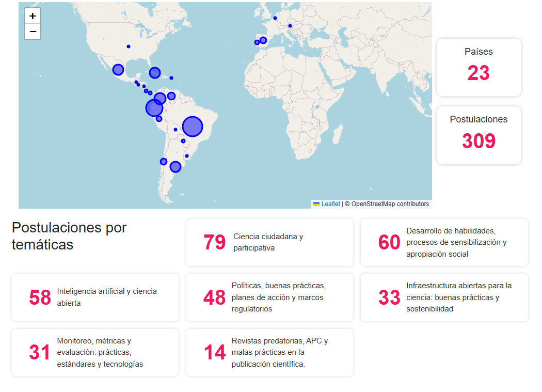The height and width of the screenshot is (392, 542).
Task: Click the circle marker over Mexico
Action: click(x=118, y=70)
